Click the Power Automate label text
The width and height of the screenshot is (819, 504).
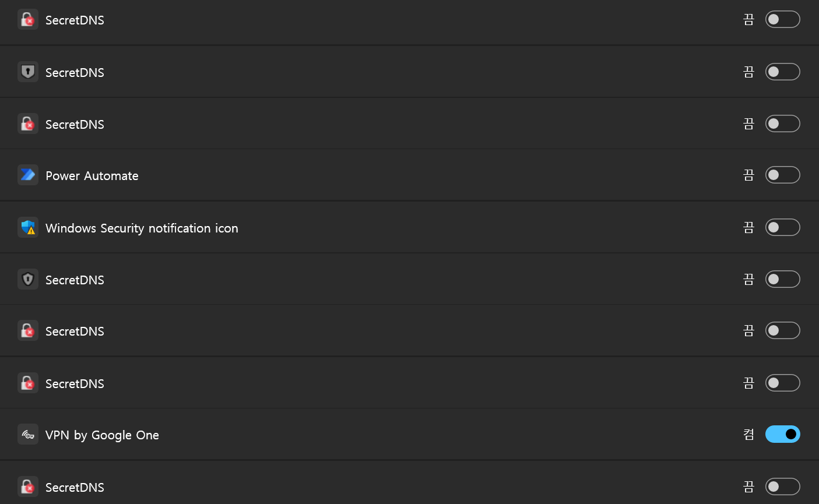click(92, 176)
